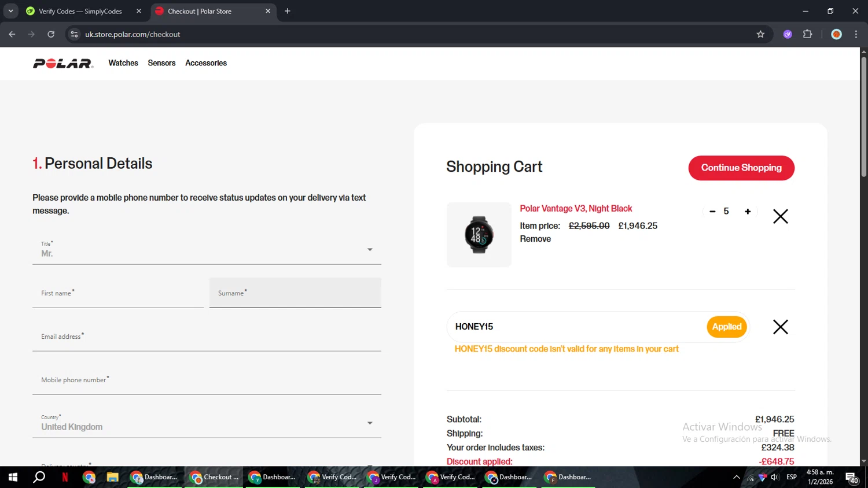Click Continue Shopping button
This screenshot has height=488, width=868.
coord(741,168)
